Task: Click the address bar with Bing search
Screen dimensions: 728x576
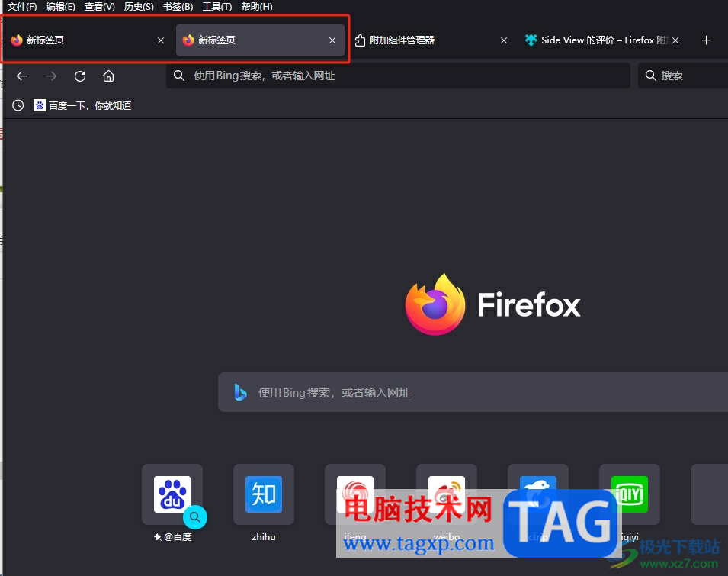Action: (x=398, y=76)
